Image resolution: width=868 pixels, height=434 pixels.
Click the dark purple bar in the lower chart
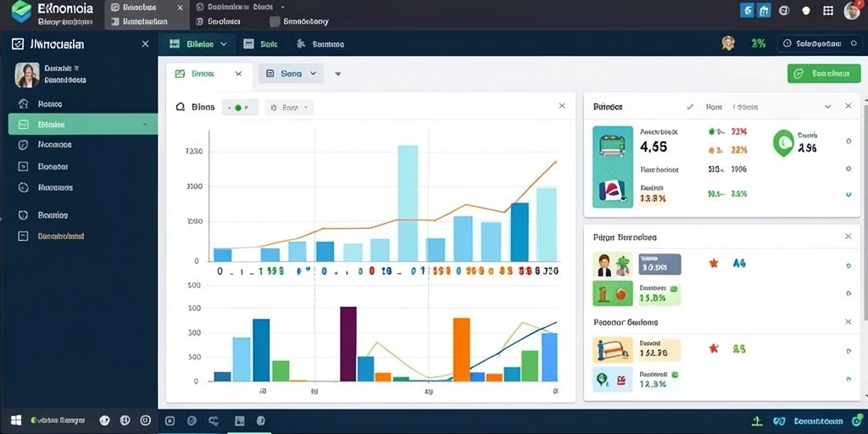[x=348, y=344]
